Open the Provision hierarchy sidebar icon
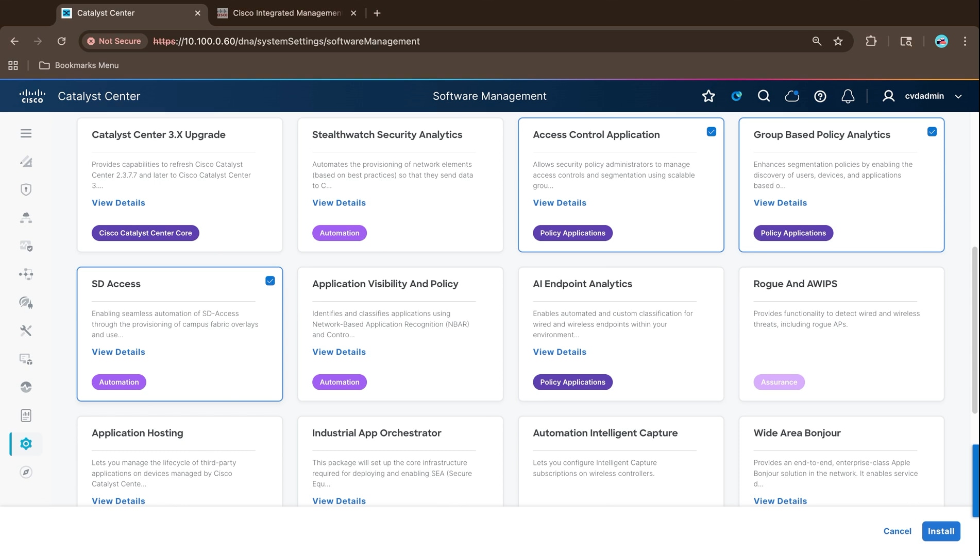This screenshot has height=556, width=980. [26, 218]
